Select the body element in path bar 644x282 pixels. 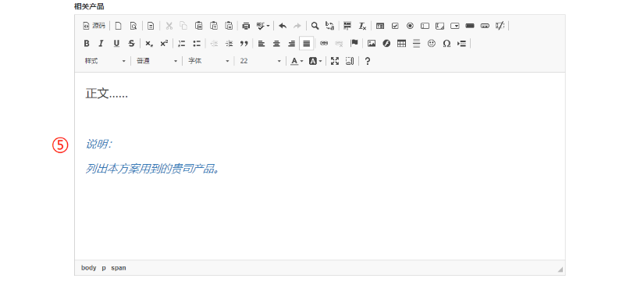click(x=89, y=268)
